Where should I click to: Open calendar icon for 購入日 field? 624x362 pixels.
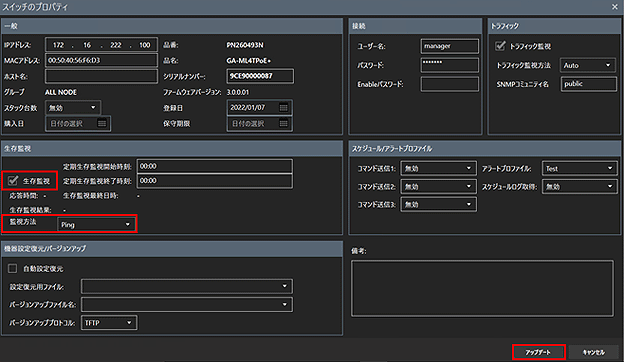[x=102, y=124]
